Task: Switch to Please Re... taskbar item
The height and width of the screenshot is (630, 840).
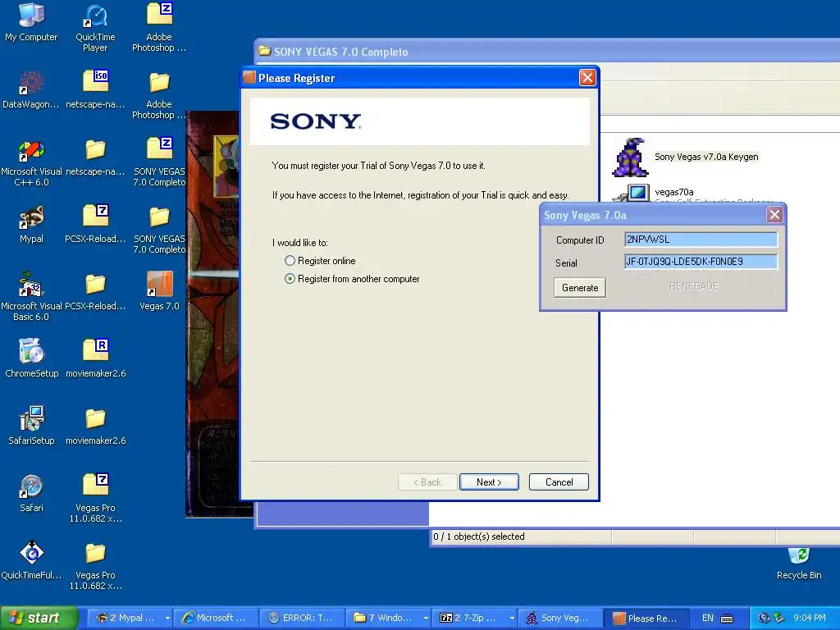Action: [x=646, y=619]
